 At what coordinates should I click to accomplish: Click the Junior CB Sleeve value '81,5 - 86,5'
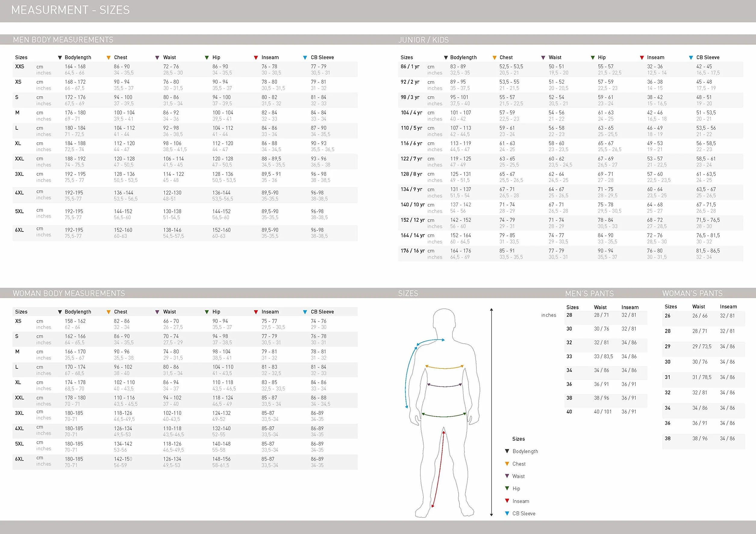click(x=708, y=251)
